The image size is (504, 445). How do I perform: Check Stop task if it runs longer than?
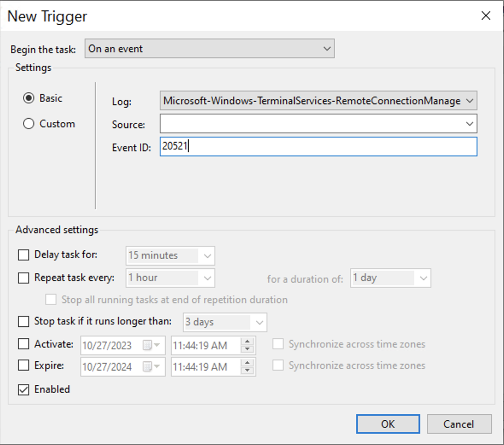[x=23, y=321]
